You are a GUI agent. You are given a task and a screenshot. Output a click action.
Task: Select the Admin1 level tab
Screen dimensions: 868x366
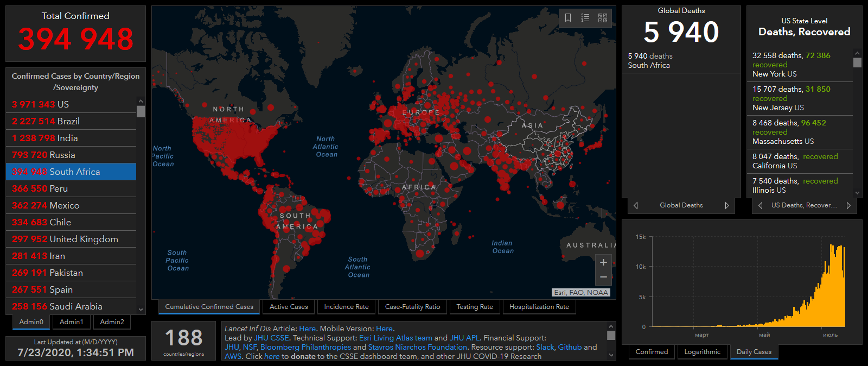(x=72, y=322)
